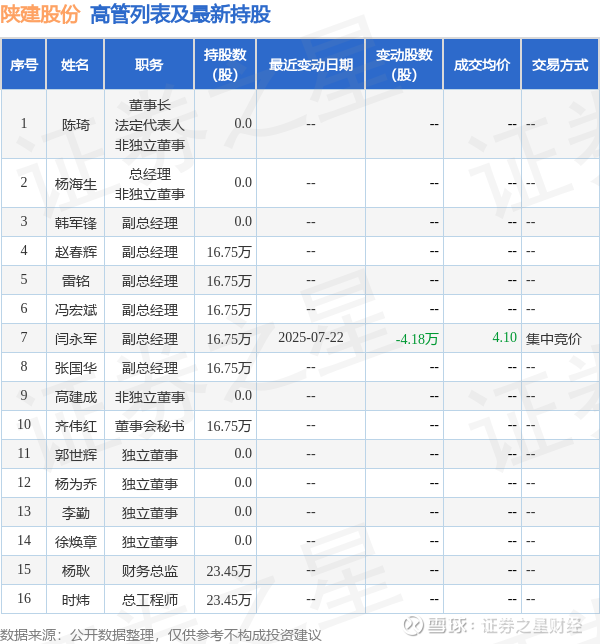The width and height of the screenshot is (600, 644).
Task: Click the 序号 column header
Action: (23, 64)
